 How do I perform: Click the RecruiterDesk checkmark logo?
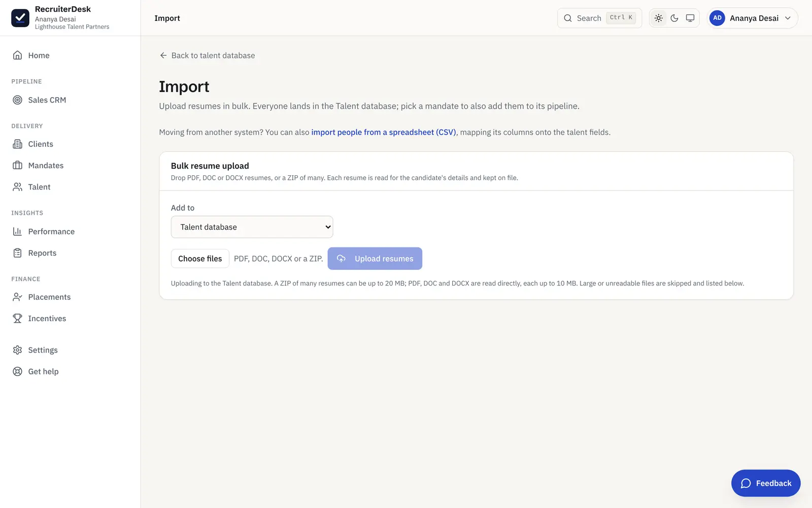tap(20, 18)
